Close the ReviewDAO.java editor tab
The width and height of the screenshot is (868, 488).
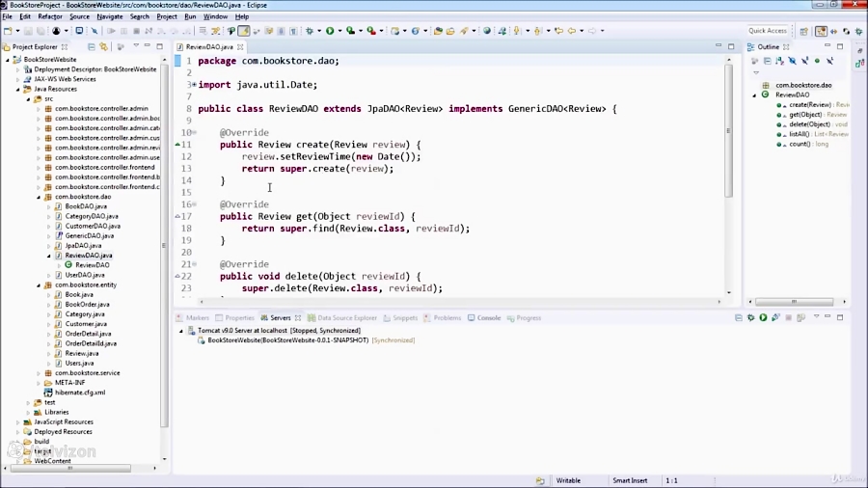[x=240, y=47]
